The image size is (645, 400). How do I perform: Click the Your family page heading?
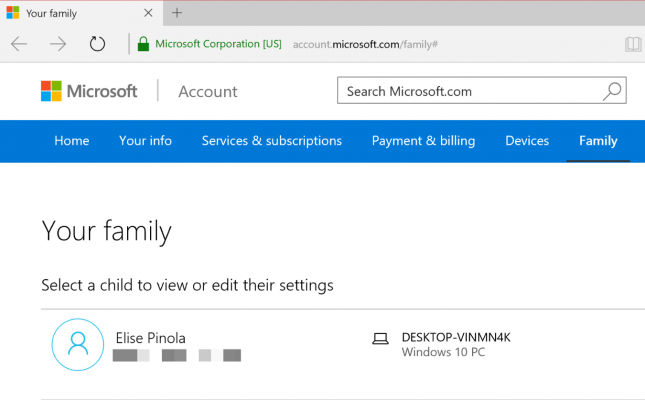(x=106, y=231)
